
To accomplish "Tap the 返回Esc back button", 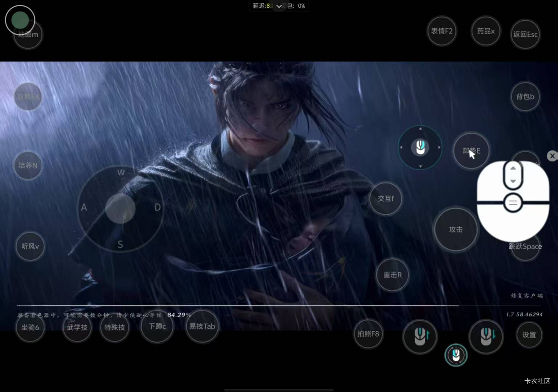I will coord(525,35).
